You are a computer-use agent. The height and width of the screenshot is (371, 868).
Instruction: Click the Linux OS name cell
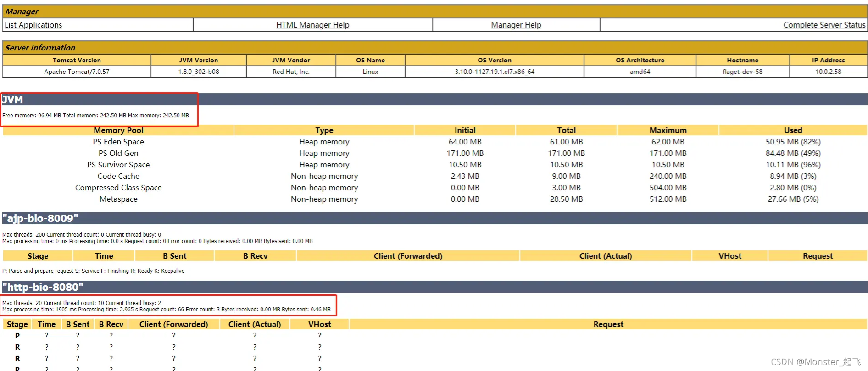(x=370, y=72)
